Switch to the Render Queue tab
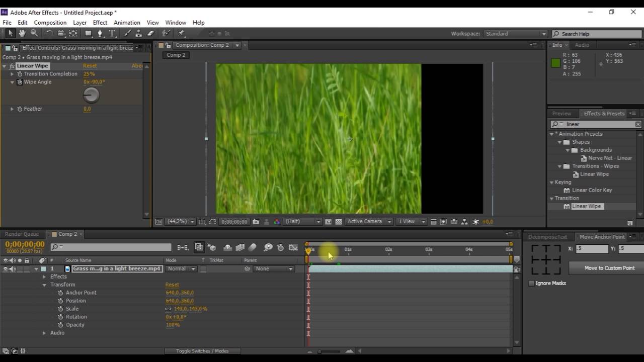The width and height of the screenshot is (644, 362). (22, 234)
